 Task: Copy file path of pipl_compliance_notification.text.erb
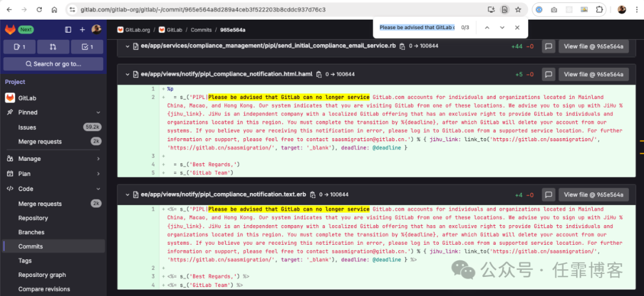pos(312,194)
